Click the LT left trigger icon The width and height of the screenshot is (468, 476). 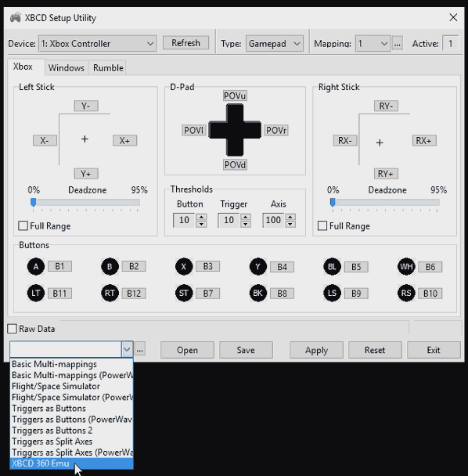tap(36, 294)
